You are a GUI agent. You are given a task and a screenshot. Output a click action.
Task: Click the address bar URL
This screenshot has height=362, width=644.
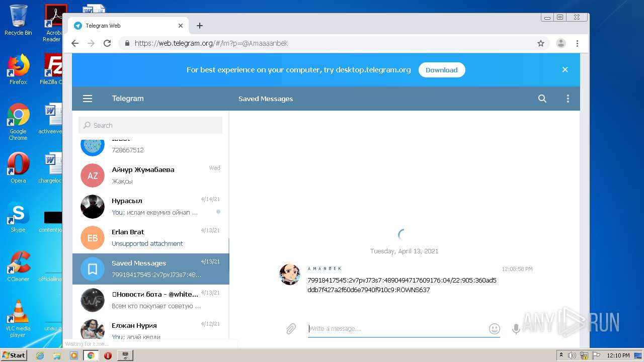pos(211,43)
